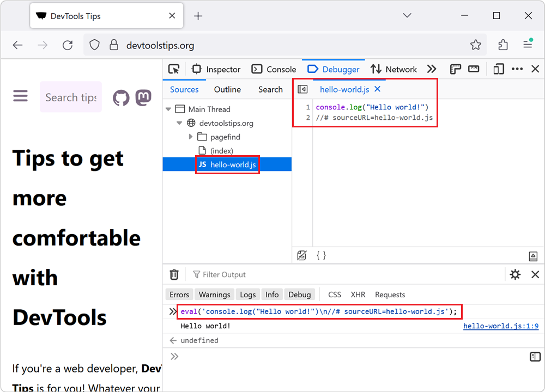Collapse the devtoolstips.org source tree
Image resolution: width=545 pixels, height=392 pixels.
coord(179,123)
